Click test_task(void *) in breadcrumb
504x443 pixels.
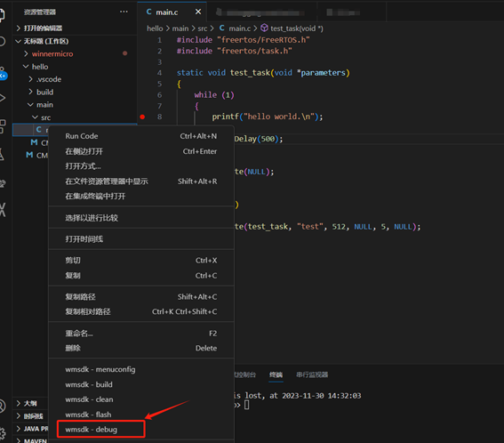(297, 28)
